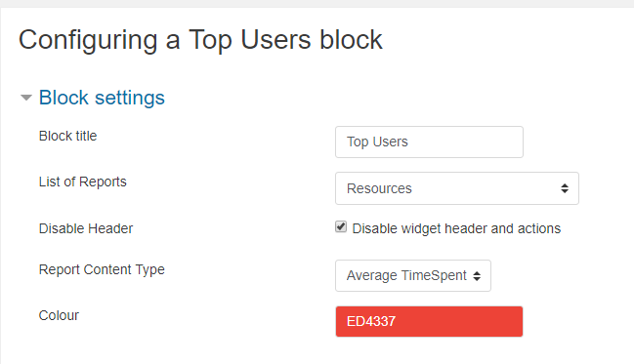Click the 'Average TimeSpent' selected value
Screen dimensions: 634x364
(x=406, y=276)
